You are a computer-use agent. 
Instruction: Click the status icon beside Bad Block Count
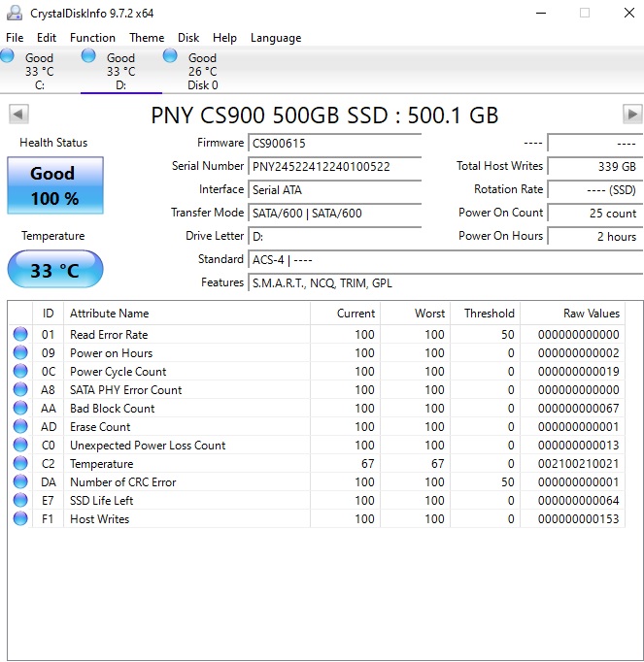(x=20, y=409)
